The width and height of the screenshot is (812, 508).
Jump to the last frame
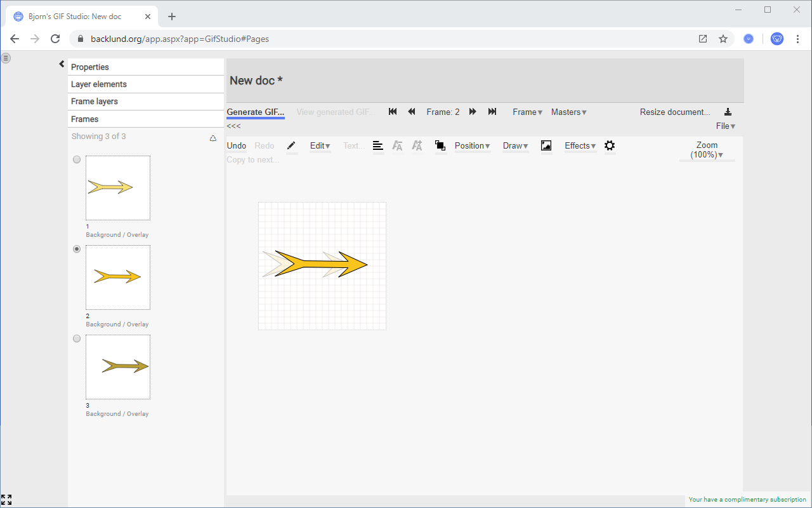(x=492, y=111)
